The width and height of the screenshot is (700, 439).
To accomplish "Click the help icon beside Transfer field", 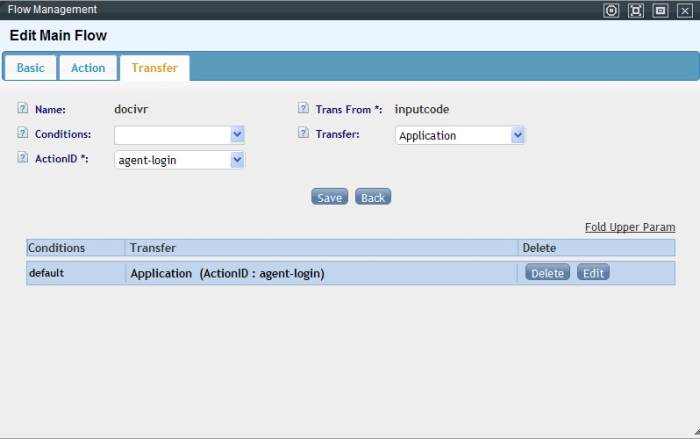I will click(x=303, y=134).
